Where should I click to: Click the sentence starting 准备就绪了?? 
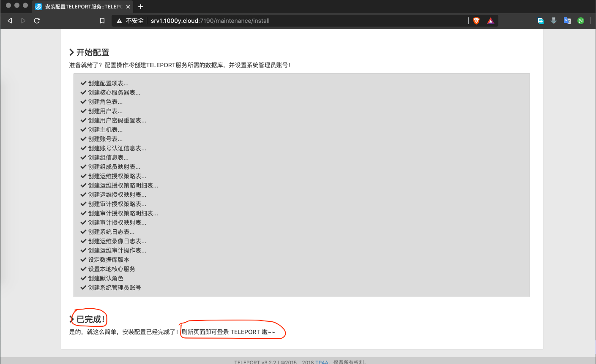(x=180, y=65)
